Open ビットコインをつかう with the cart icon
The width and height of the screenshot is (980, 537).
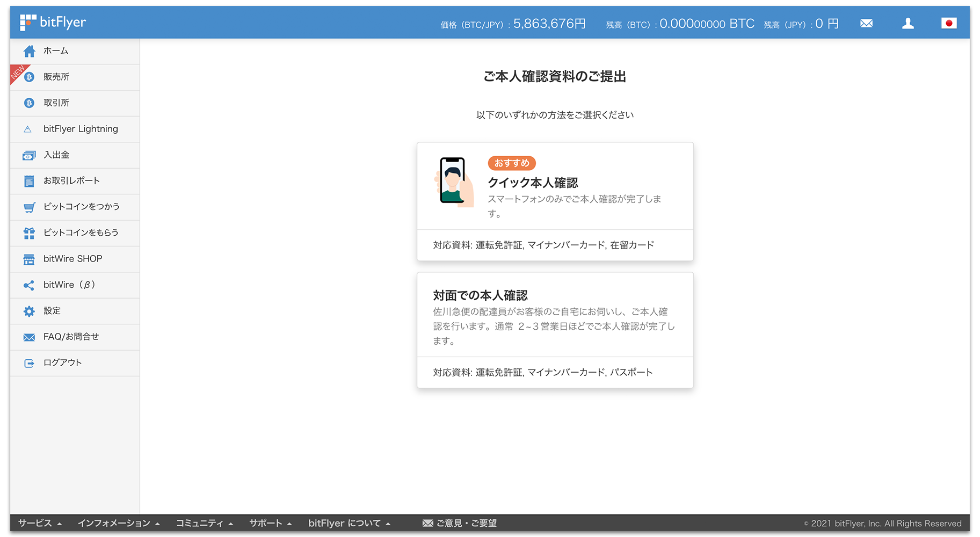(29, 207)
